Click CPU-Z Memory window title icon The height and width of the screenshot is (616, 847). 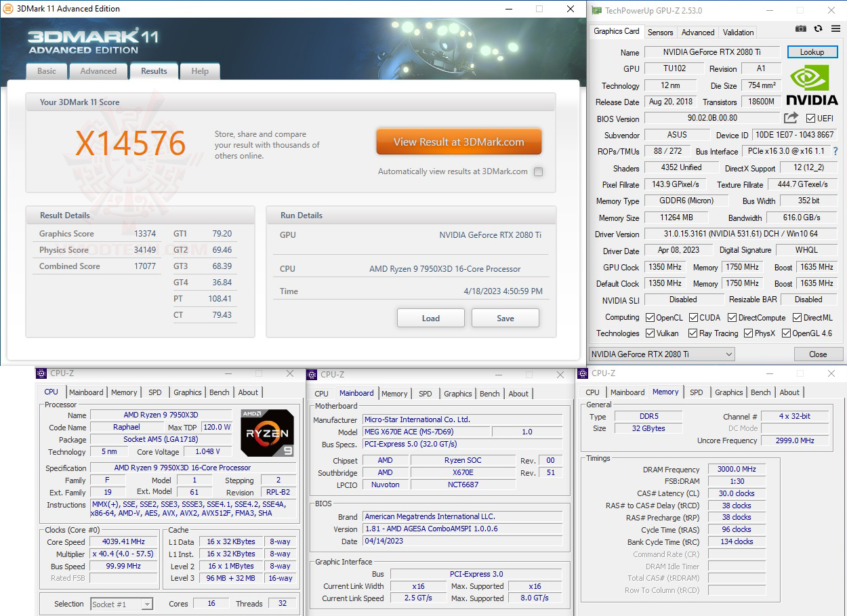(x=583, y=373)
